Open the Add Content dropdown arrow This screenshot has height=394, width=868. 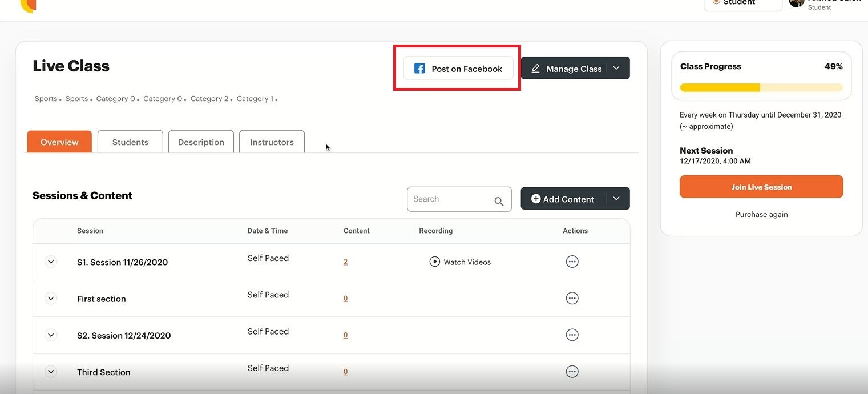(616, 199)
